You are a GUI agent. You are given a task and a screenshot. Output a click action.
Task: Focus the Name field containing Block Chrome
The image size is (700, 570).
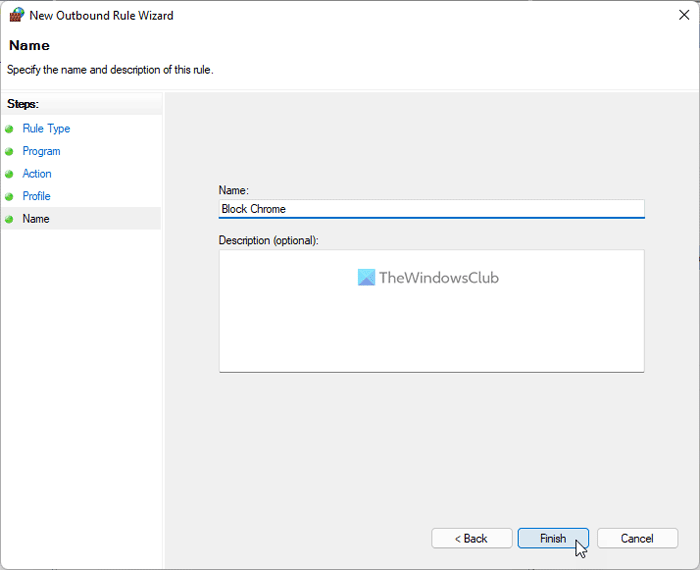coord(431,209)
